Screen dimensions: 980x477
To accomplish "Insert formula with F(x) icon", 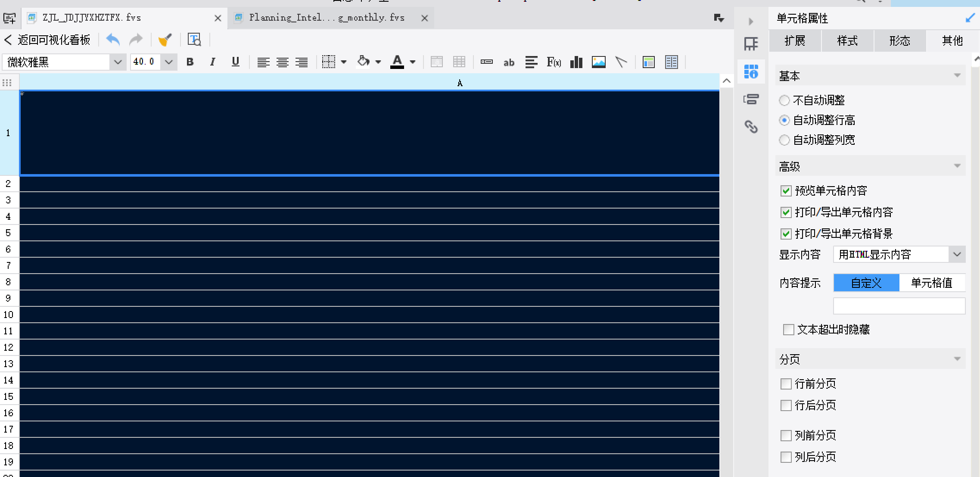I will click(554, 62).
